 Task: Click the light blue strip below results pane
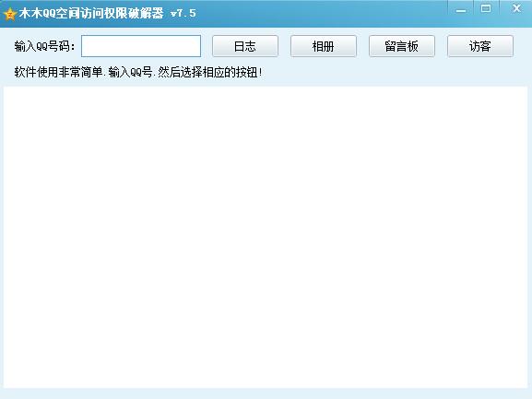coord(266,393)
